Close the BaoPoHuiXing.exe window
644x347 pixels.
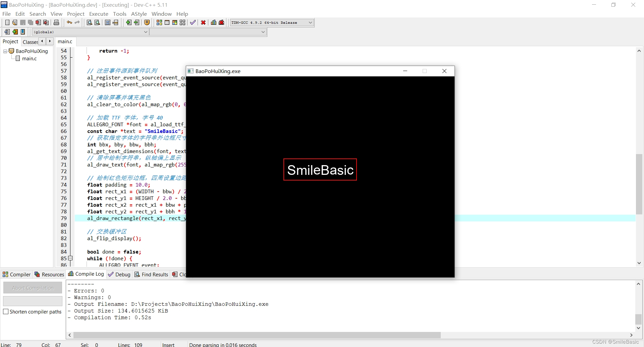[x=444, y=71]
